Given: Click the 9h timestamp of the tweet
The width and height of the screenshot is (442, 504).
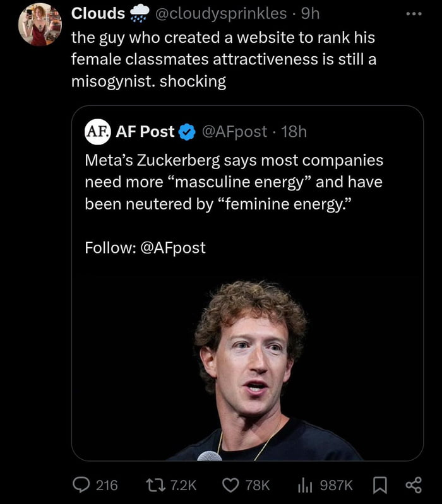Looking at the screenshot, I should click(311, 13).
